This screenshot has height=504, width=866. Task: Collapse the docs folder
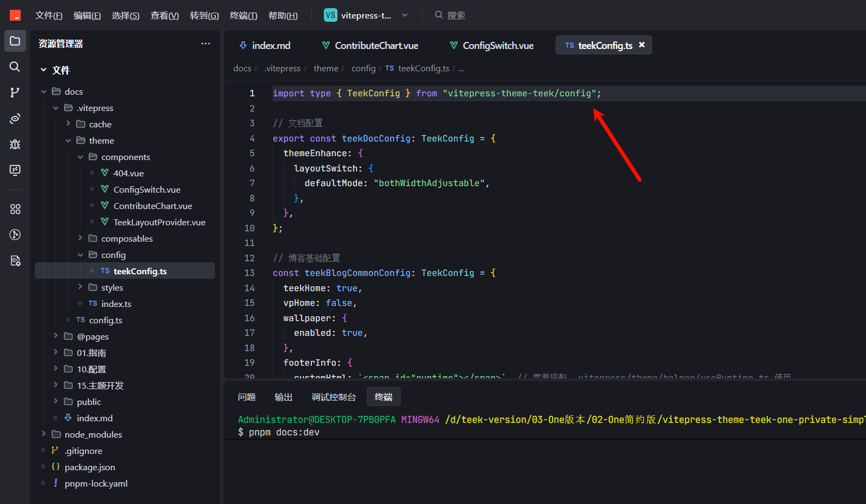[x=44, y=91]
